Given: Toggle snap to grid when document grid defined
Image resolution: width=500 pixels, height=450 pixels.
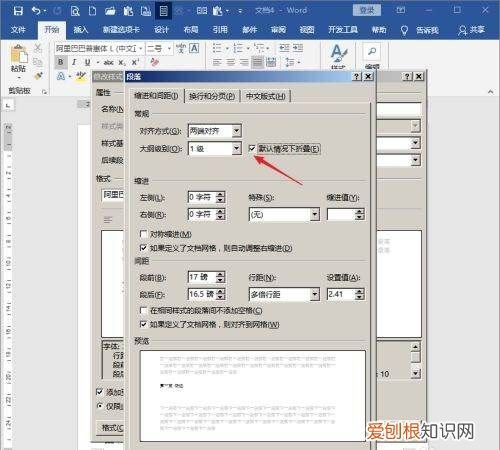Looking at the screenshot, I should coord(144,324).
